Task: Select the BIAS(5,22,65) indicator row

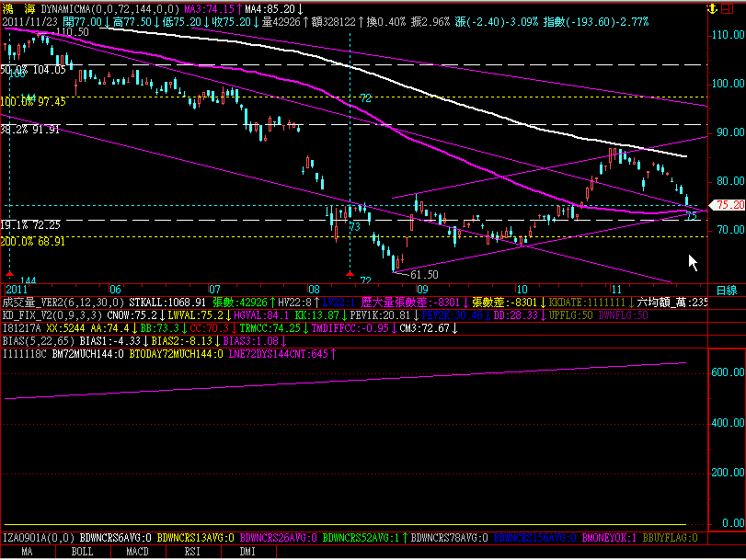Action: pyautogui.click(x=35, y=340)
